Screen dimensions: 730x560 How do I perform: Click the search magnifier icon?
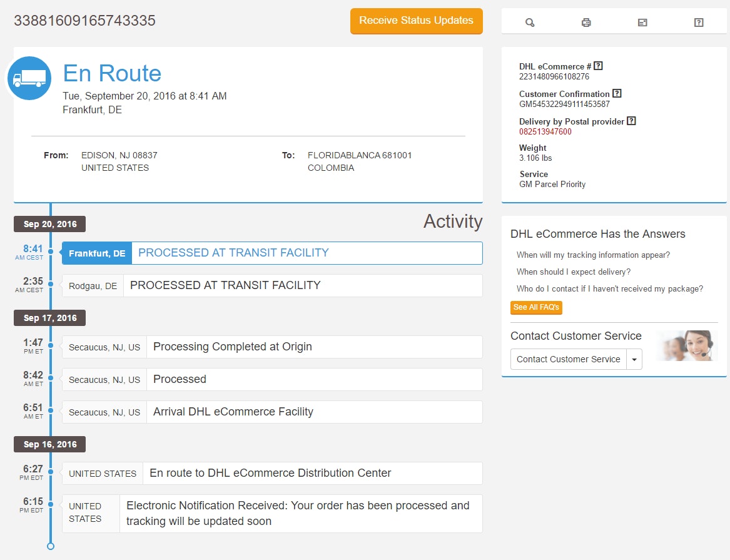pos(530,23)
